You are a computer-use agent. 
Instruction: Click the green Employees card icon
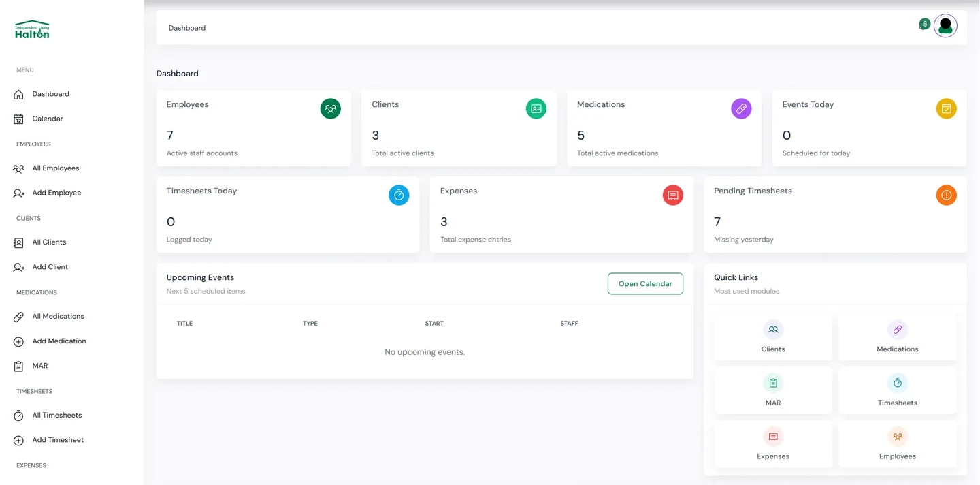[x=331, y=108]
